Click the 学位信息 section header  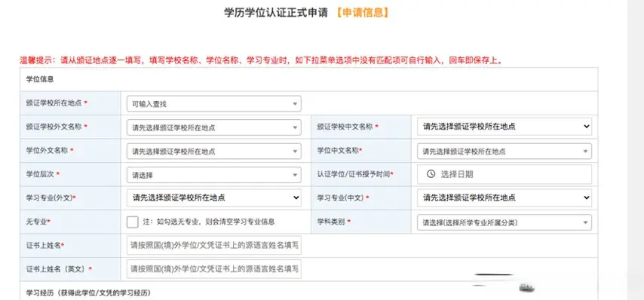40,79
